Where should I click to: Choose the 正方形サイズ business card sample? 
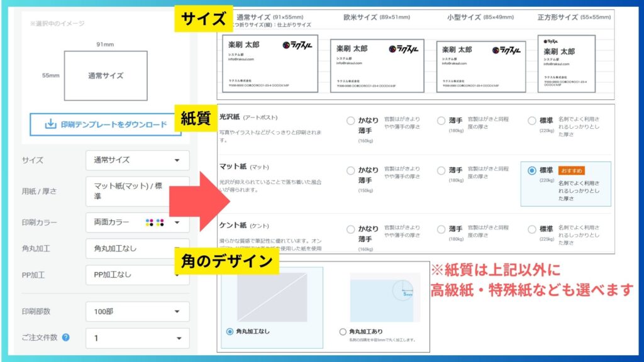point(566,64)
